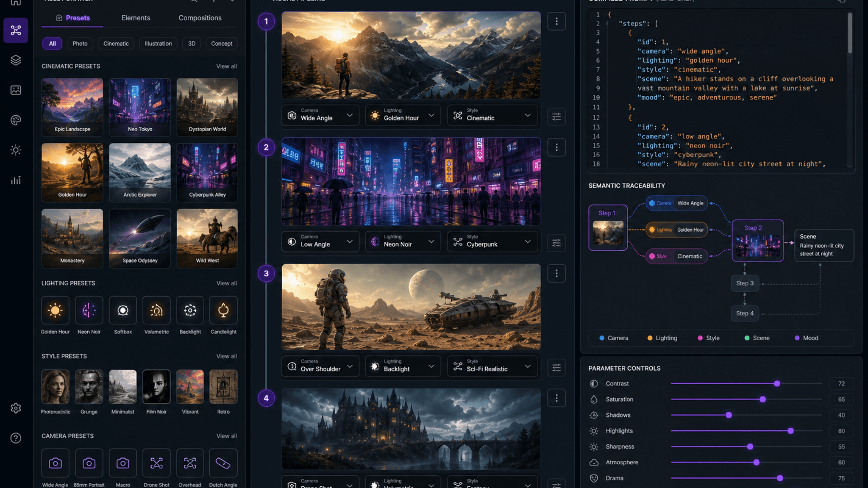Choose the Neo Tokyo preset thumbnail

coord(140,107)
